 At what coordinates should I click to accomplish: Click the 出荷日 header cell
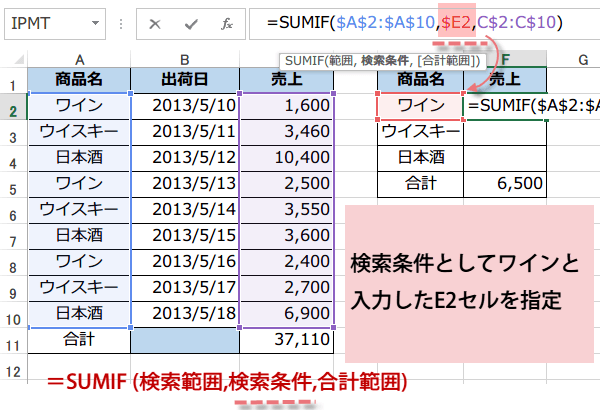tap(185, 80)
